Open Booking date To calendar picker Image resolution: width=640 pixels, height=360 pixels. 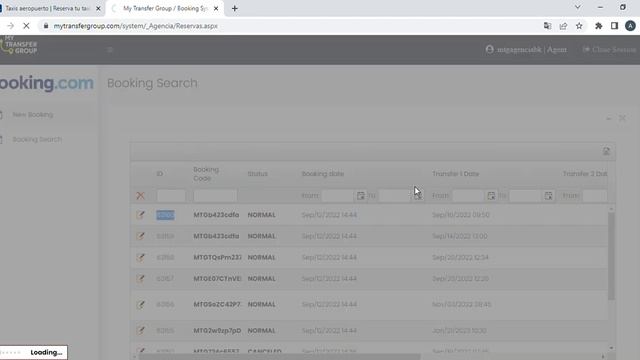(x=418, y=196)
